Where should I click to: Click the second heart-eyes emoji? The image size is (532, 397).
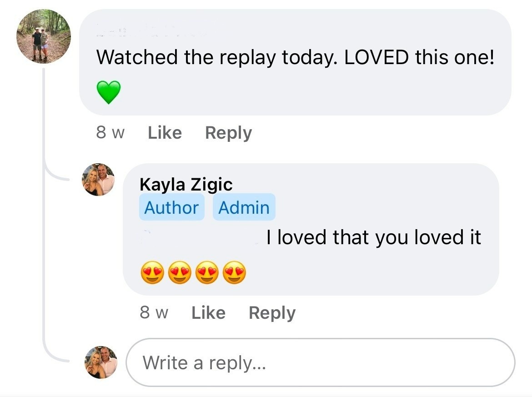[180, 274]
